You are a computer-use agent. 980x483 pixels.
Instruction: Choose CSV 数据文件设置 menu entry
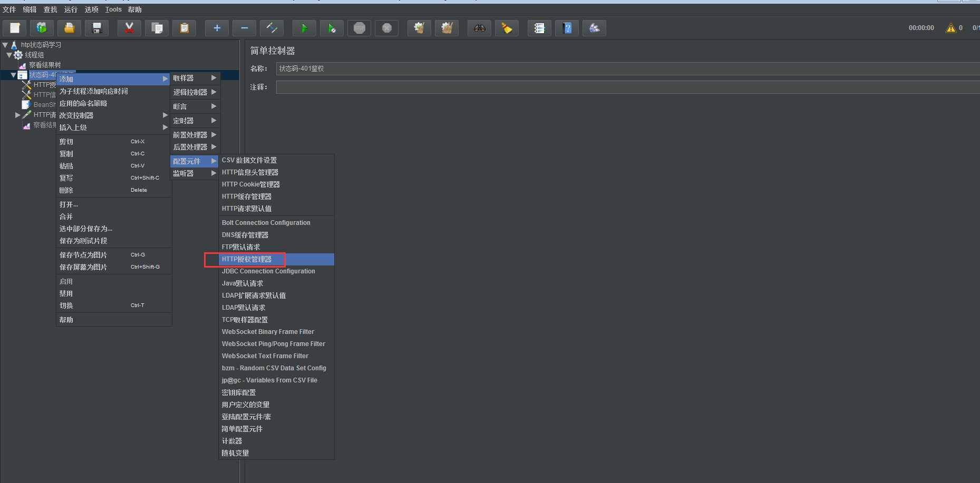(x=277, y=160)
